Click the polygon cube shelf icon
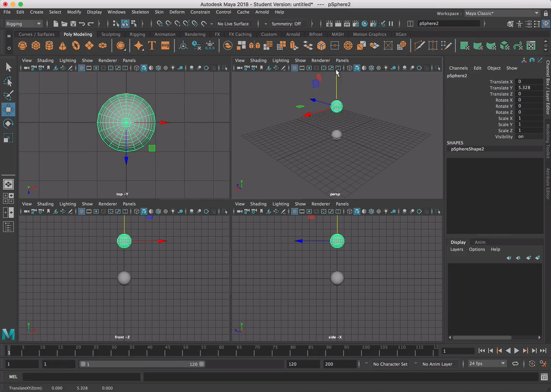Screen dimensions: 551x392 [36, 46]
